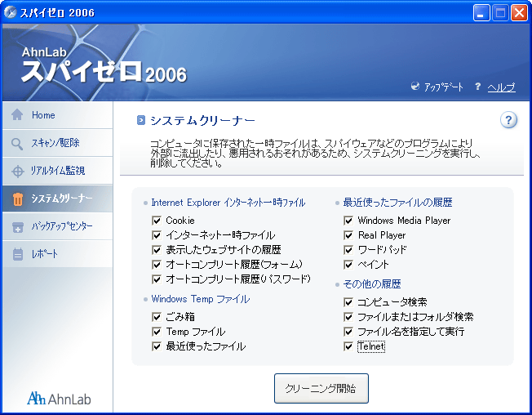Select the システムクリーナー sidebar item
Image resolution: width=532 pixels, height=415 pixels.
click(57, 199)
